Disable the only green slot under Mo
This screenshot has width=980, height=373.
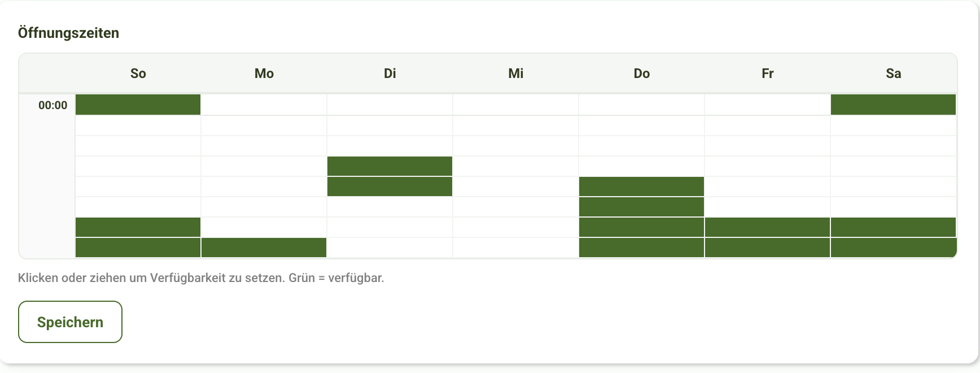[264, 248]
